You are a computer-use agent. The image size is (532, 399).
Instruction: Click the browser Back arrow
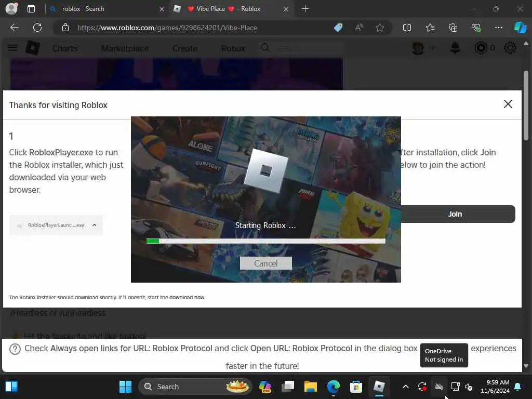tap(14, 28)
